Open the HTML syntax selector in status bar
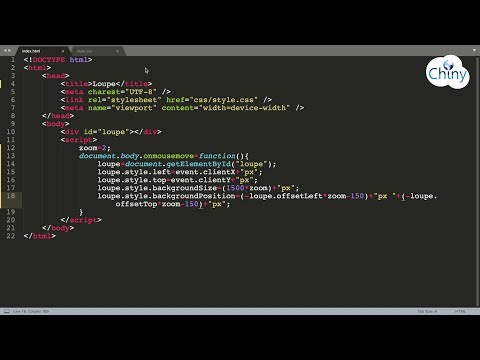The image size is (480, 360). [x=460, y=311]
